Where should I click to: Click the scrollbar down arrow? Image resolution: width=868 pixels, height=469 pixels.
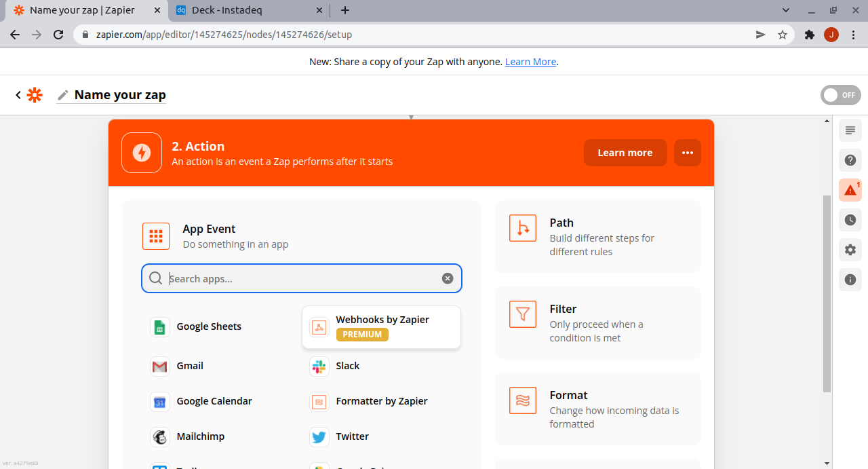(827, 464)
